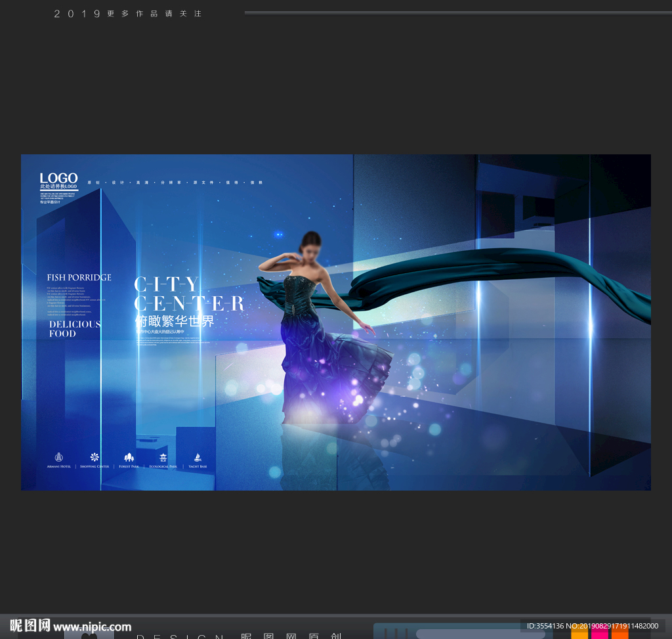
Task: Click the ID number text at bottom right
Action: 592,626
